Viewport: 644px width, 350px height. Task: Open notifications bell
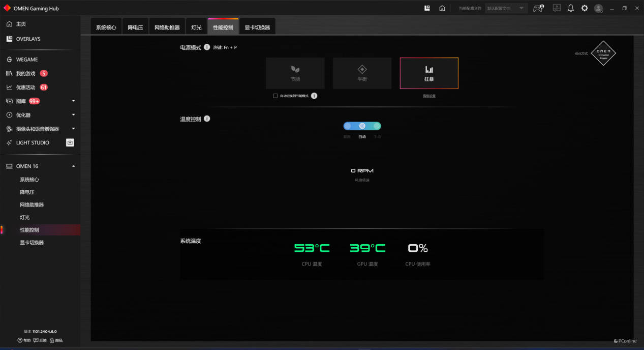[x=571, y=8]
